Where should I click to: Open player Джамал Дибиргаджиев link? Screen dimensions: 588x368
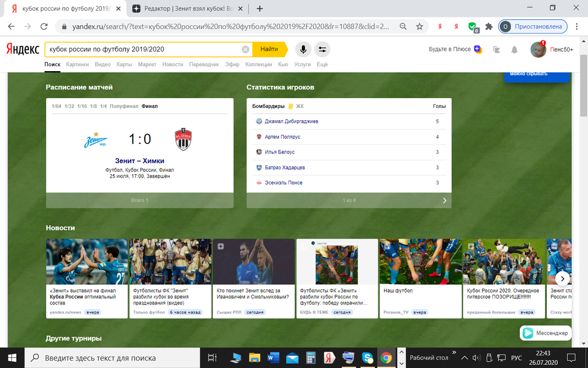click(x=291, y=121)
